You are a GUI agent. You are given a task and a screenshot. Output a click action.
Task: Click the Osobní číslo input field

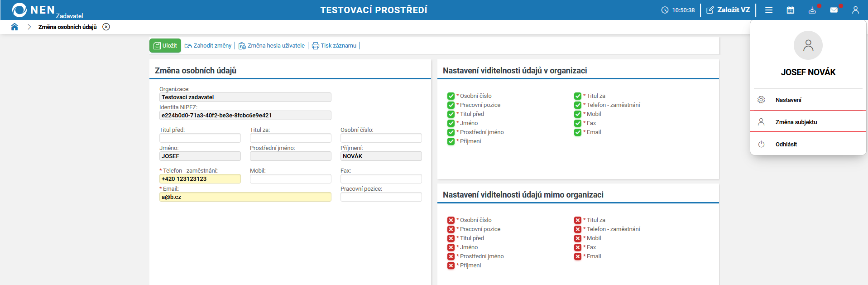[x=381, y=138]
